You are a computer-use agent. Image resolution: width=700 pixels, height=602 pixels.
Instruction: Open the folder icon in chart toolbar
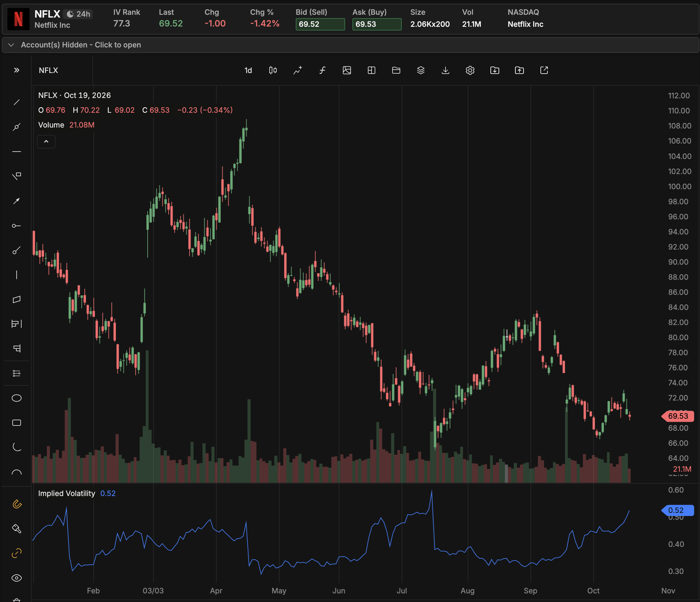coord(396,70)
